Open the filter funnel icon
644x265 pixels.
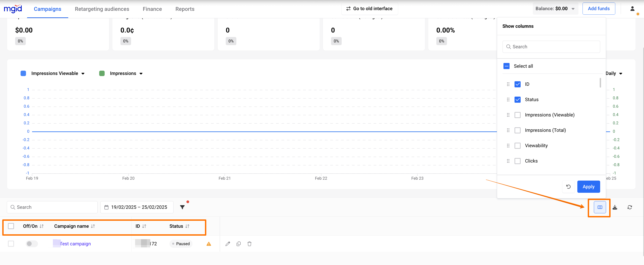(182, 207)
